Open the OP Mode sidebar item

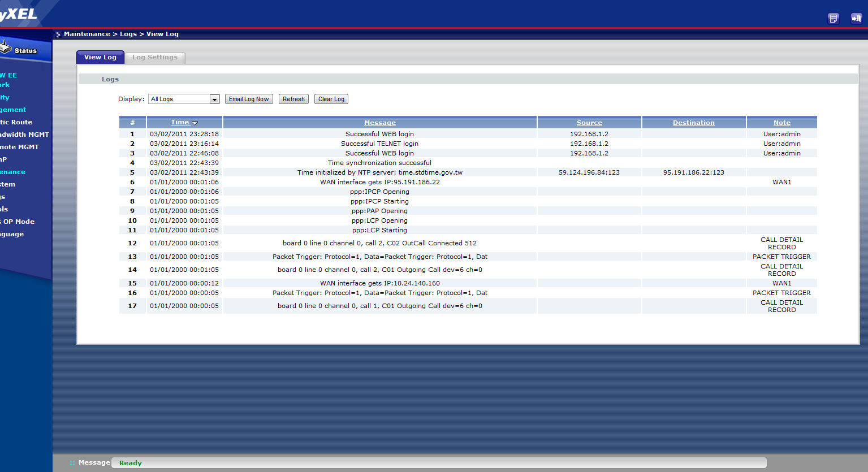[18, 222]
